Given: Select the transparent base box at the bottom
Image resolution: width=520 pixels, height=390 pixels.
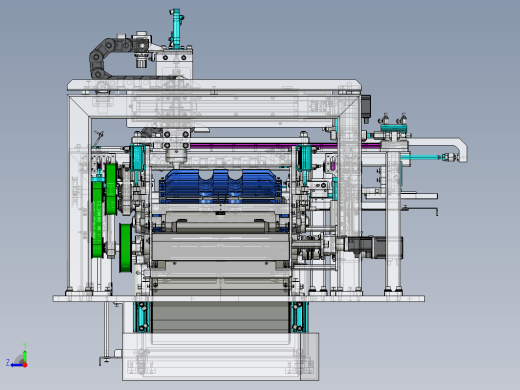Looking at the screenshot, I should 220,356.
